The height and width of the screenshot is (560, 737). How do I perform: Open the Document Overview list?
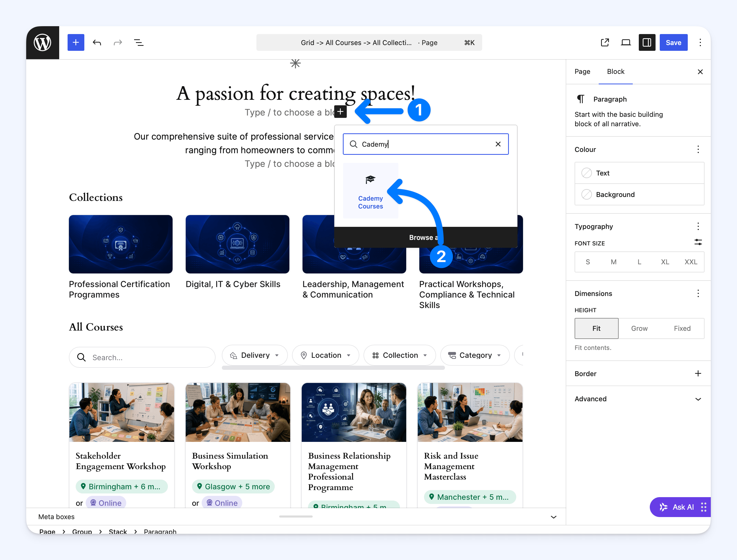[x=139, y=43]
